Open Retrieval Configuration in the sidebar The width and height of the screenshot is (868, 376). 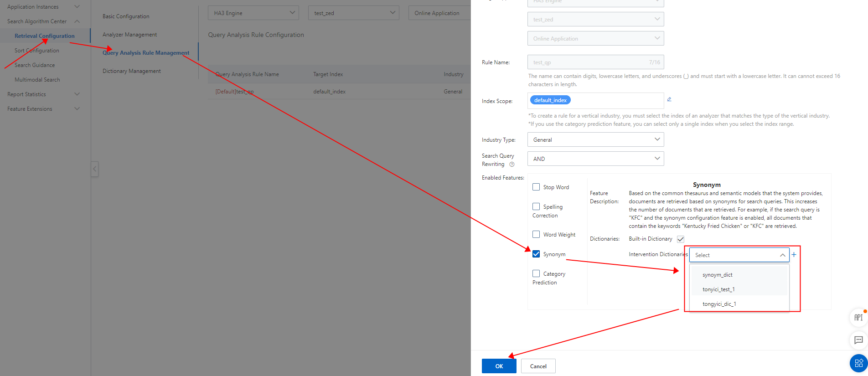45,36
